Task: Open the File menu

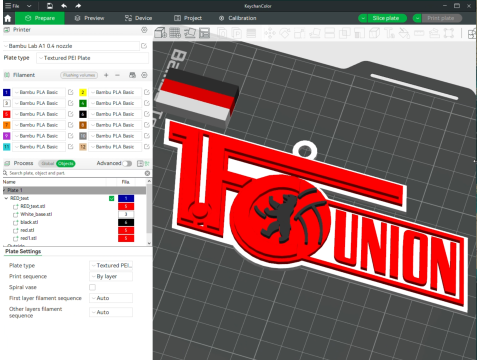Action: click(x=13, y=6)
